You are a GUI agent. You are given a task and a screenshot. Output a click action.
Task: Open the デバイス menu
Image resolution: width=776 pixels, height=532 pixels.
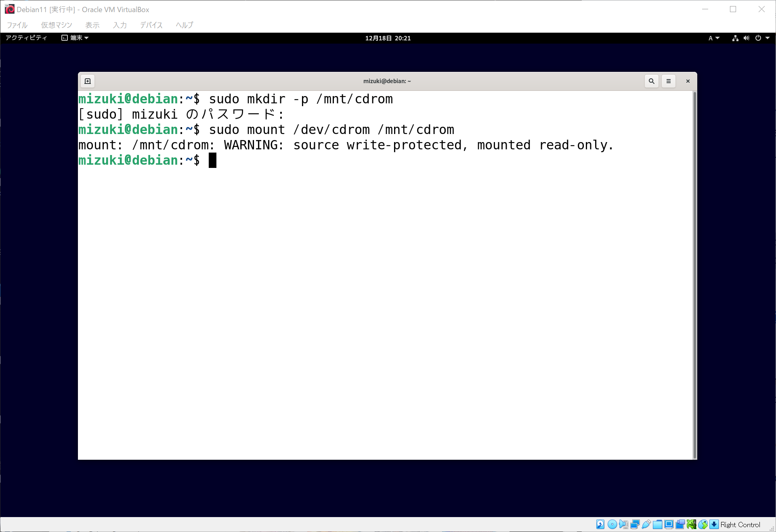151,25
